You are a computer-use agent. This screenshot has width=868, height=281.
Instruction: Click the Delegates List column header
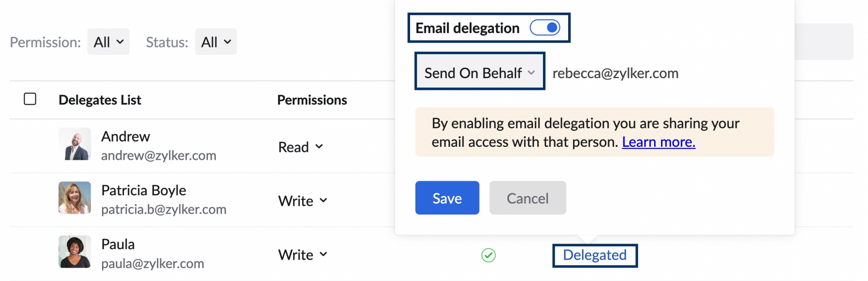point(100,100)
